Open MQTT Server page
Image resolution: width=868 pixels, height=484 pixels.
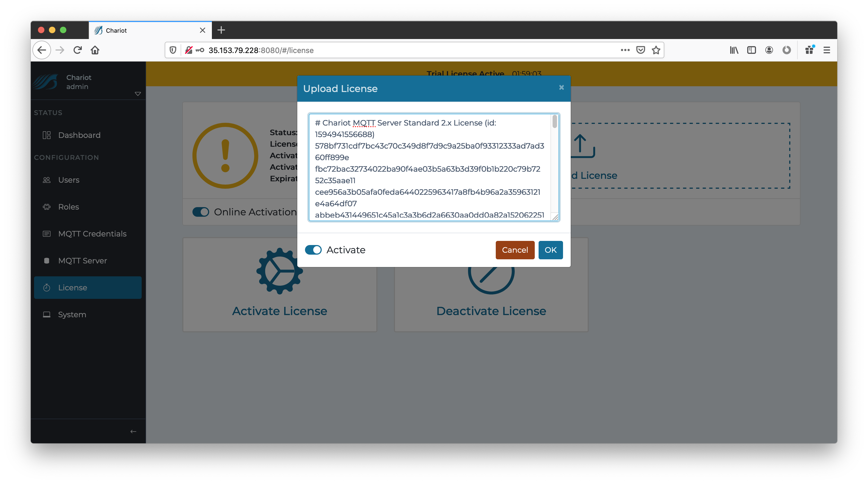click(x=88, y=261)
